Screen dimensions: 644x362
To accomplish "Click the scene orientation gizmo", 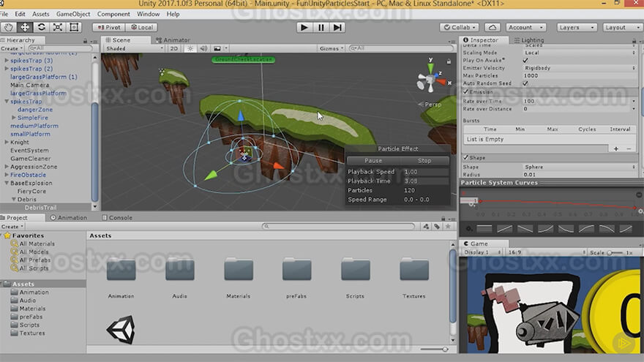I will (430, 79).
